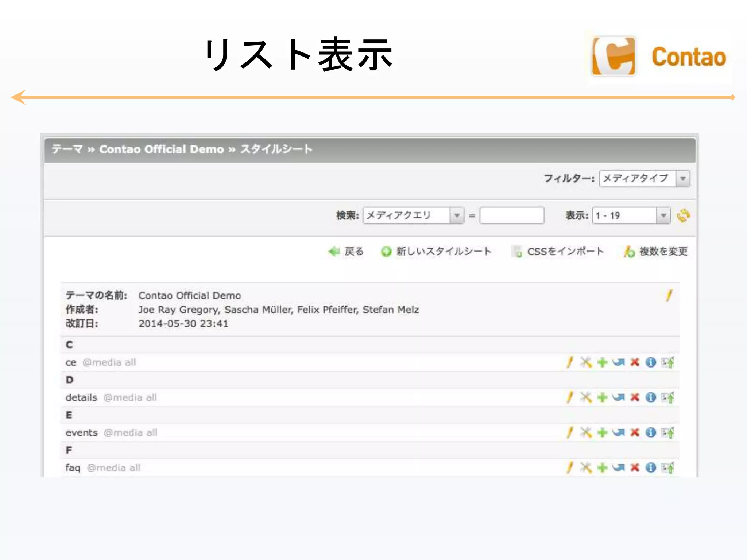The image size is (747, 560).
Task: Duplicate the faq stylesheet green plus
Action: click(602, 467)
